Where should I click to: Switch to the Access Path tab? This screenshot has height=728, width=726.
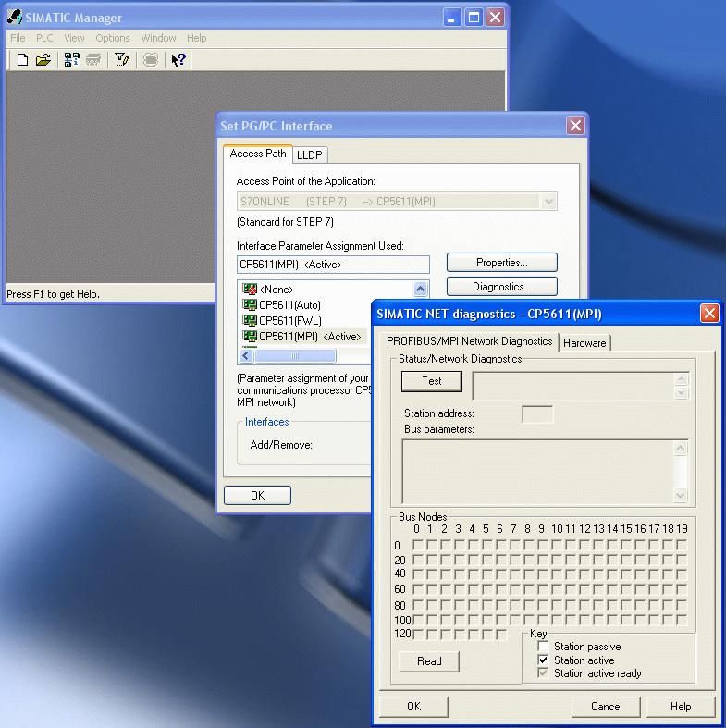coord(258,154)
